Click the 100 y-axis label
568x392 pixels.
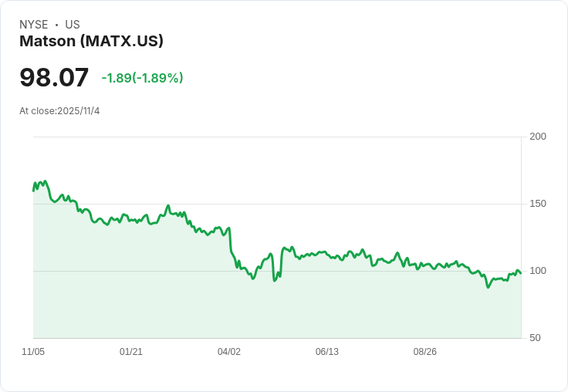coord(538,271)
